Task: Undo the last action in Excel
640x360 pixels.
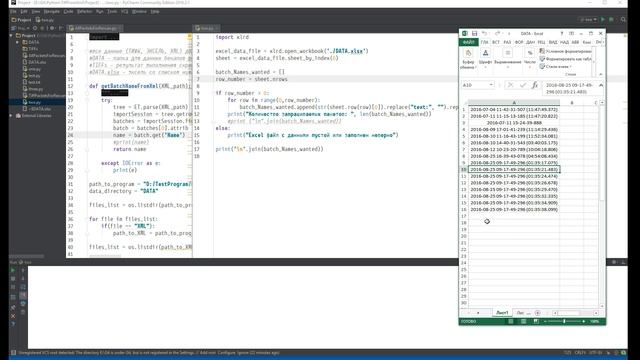Action: pyautogui.click(x=484, y=33)
